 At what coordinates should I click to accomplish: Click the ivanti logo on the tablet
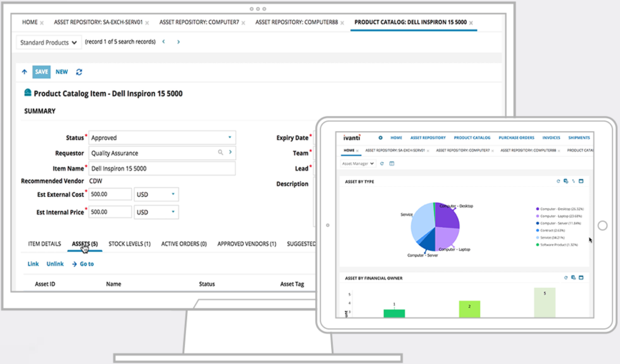pos(352,137)
